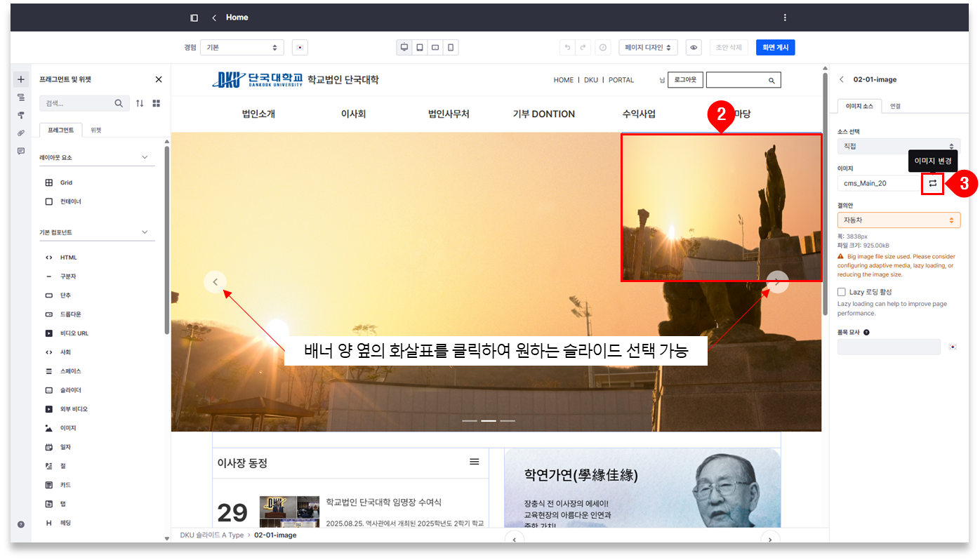The height and width of the screenshot is (560, 980).
Task: Open the comments icon in left sidebar
Action: [x=20, y=151]
